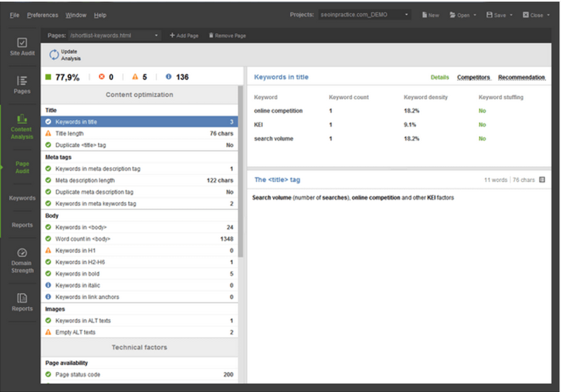Click the '11 words' count label
Image resolution: width=562 pixels, height=392 pixels.
pyautogui.click(x=495, y=180)
